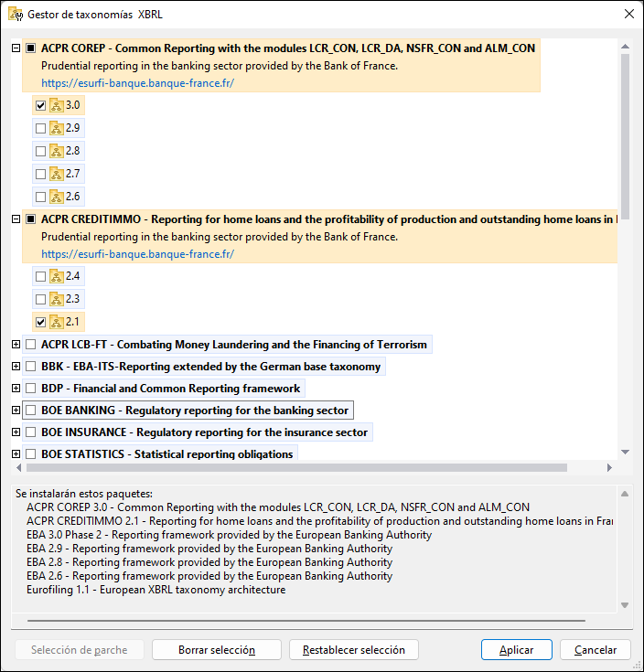
Task: Click the taxonomy list vertical scrollbar thumb
Action: tap(625, 137)
